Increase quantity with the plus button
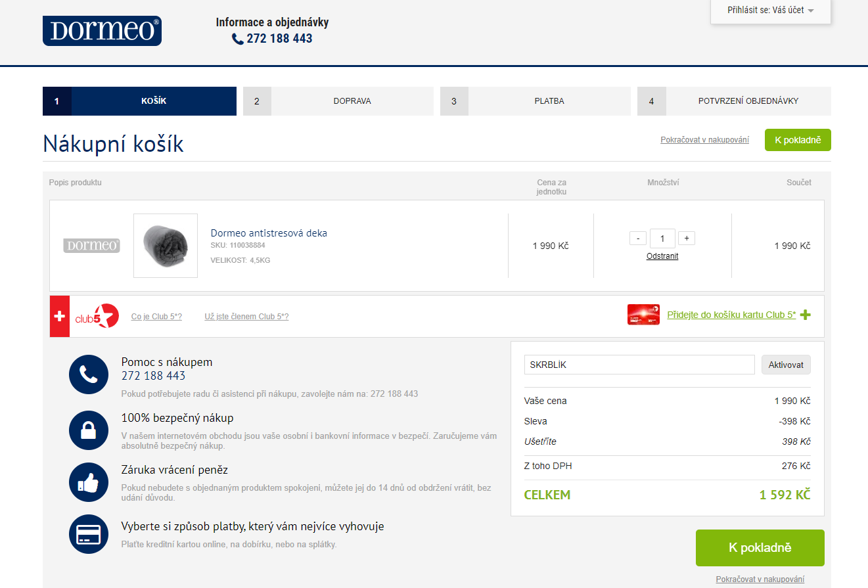The width and height of the screenshot is (868, 588). point(687,238)
